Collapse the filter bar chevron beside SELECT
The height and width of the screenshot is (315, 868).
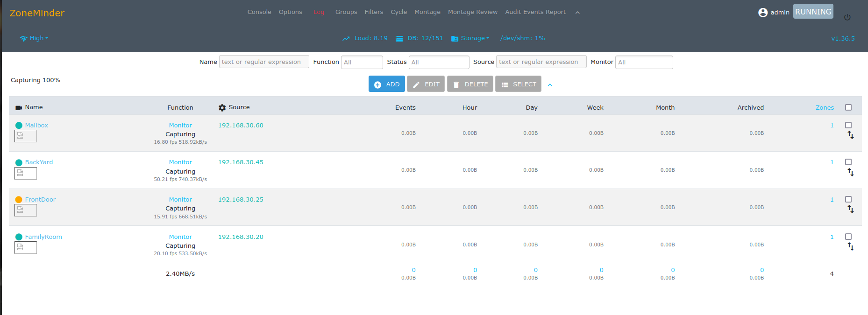550,85
